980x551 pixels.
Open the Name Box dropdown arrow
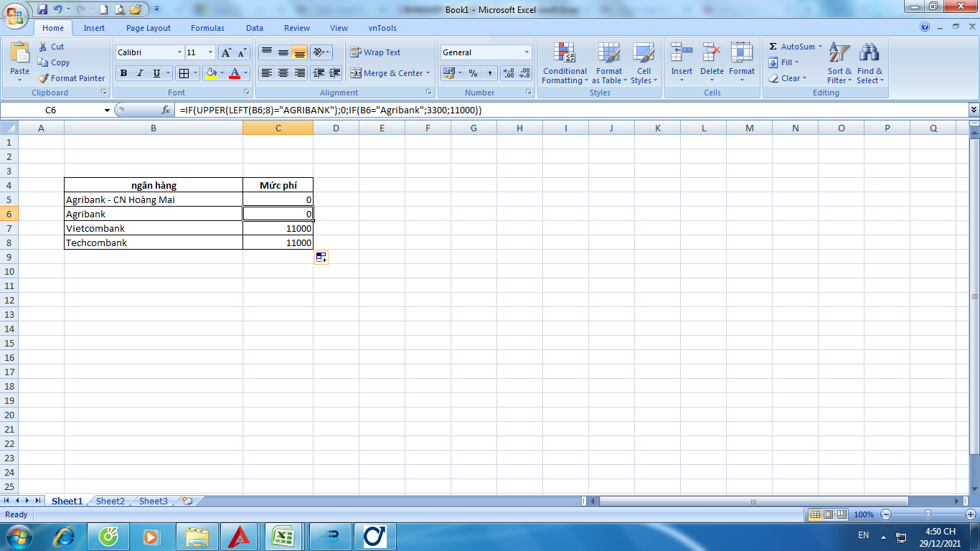(x=107, y=110)
